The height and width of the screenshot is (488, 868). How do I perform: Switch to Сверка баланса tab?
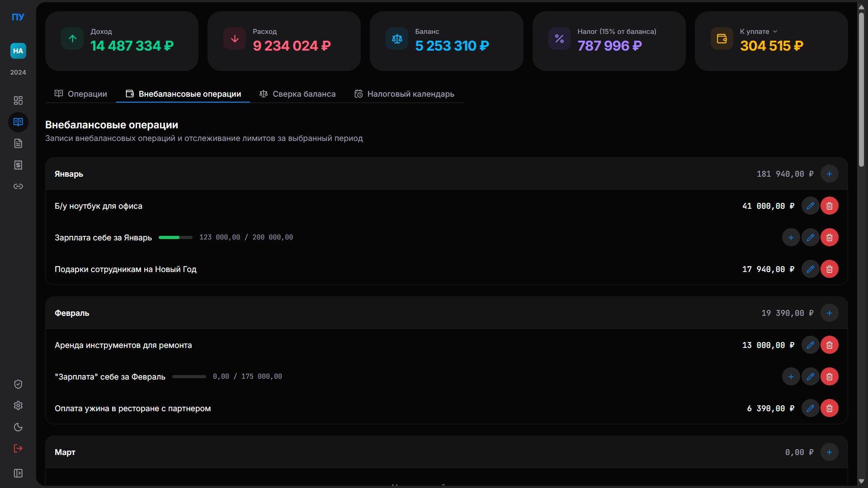pyautogui.click(x=297, y=94)
